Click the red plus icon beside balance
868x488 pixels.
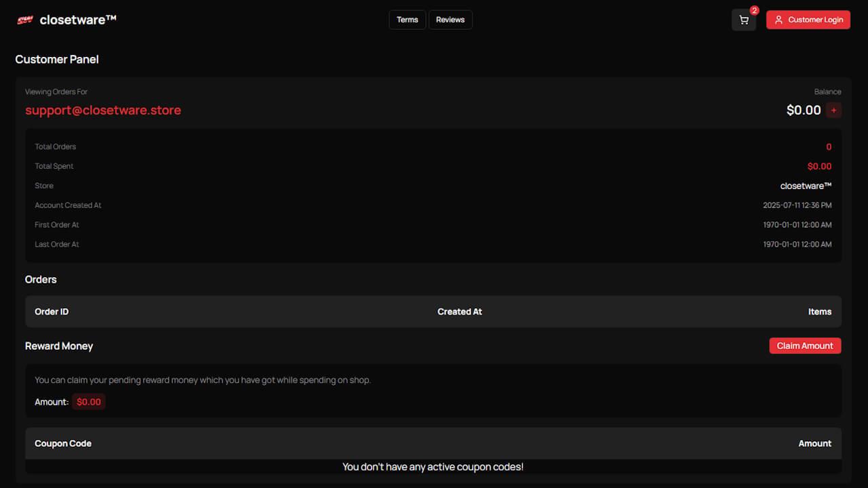(833, 109)
